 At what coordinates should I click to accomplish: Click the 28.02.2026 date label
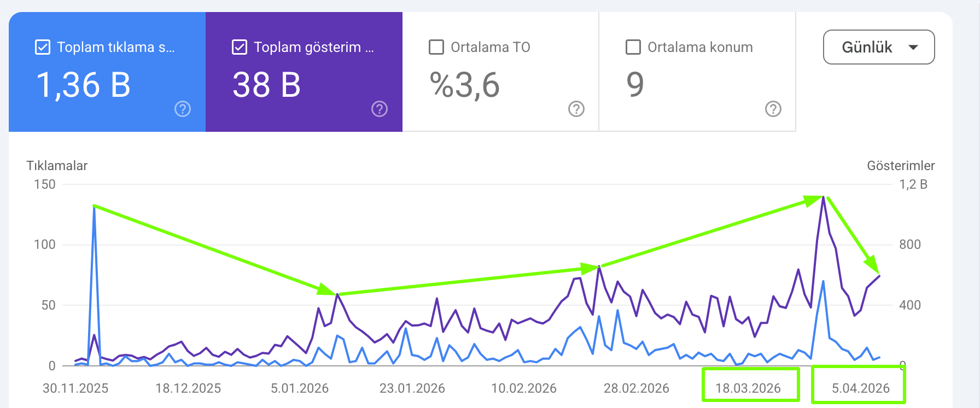pyautogui.click(x=637, y=388)
